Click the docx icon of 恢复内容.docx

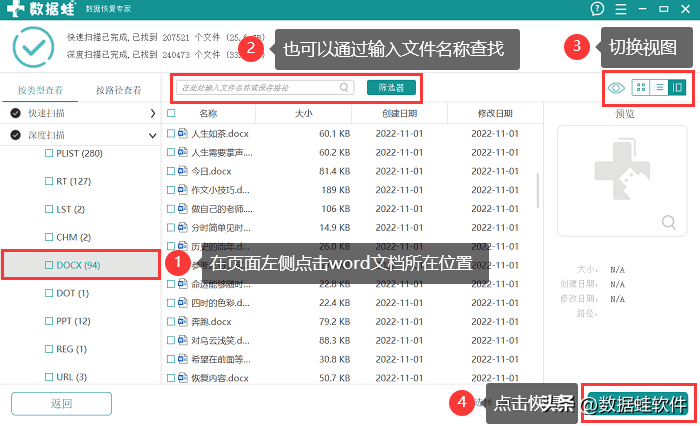[183, 377]
